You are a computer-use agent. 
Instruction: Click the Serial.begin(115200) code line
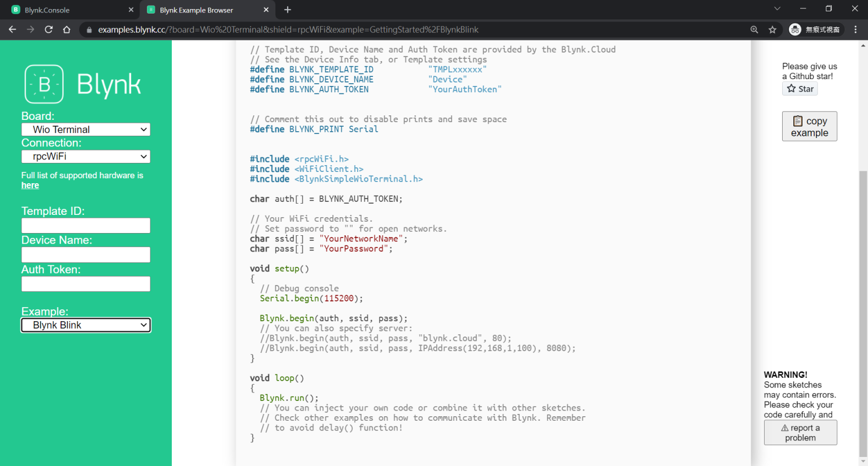tap(311, 299)
